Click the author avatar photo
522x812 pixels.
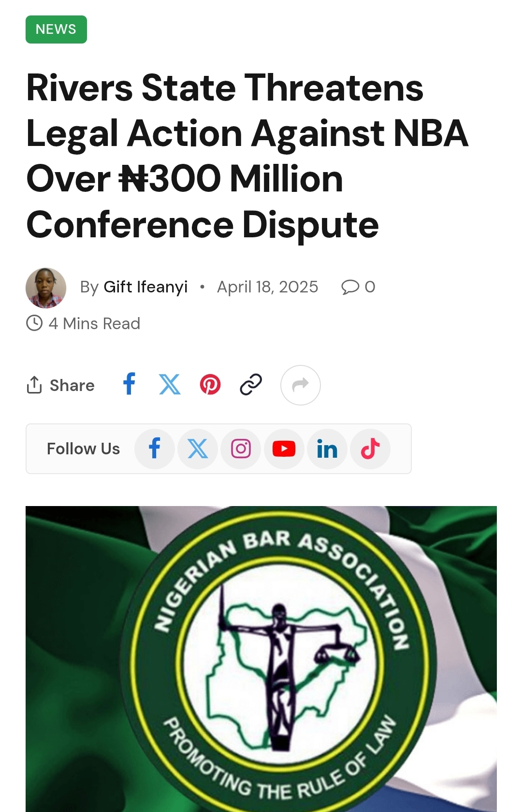click(x=46, y=288)
